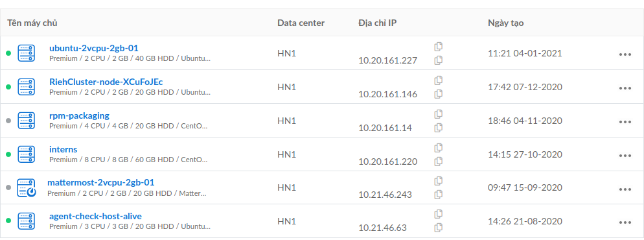Click the mattermost app server icon
The width and height of the screenshot is (644, 240).
tap(27, 188)
